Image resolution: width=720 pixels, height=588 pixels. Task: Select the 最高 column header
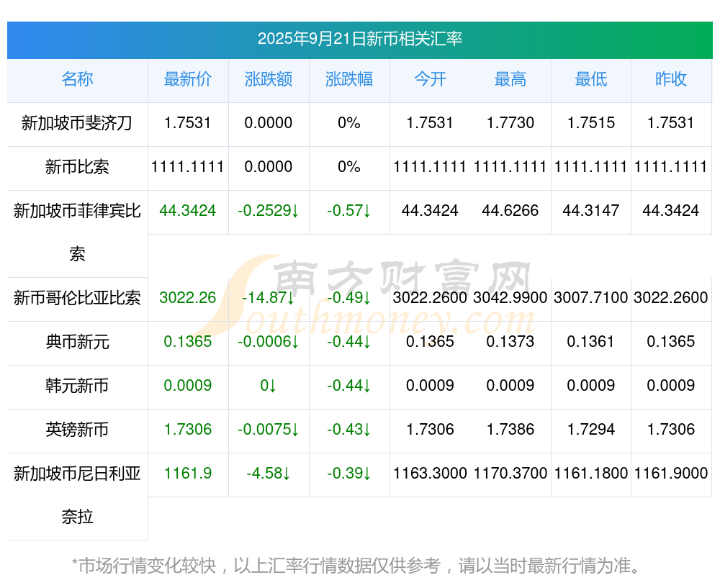[x=510, y=79]
